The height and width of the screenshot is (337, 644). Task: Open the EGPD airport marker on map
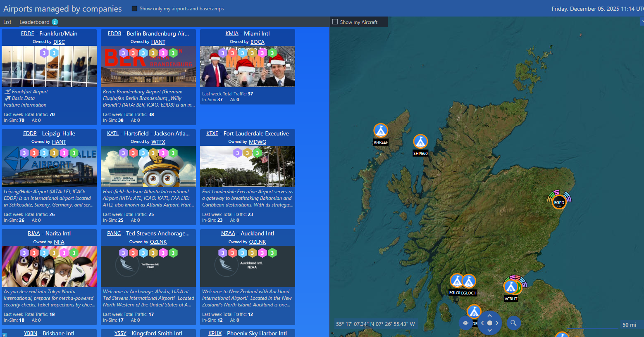pos(559,202)
